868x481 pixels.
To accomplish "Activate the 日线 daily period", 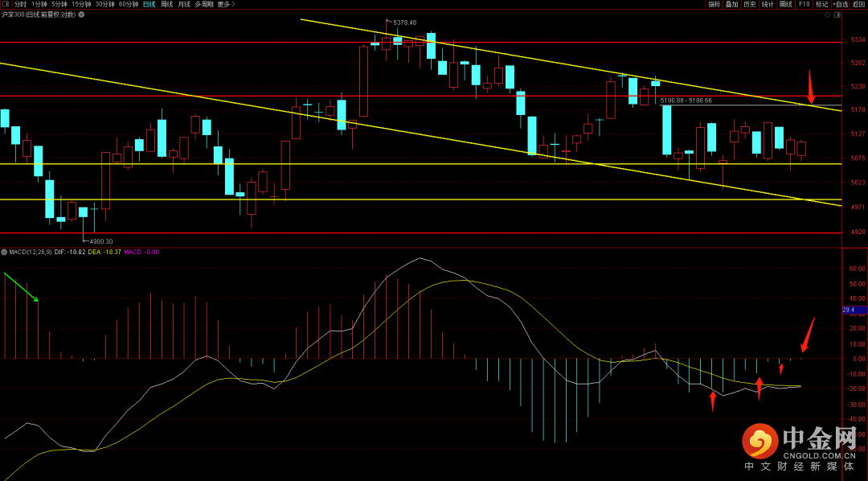I will click(x=149, y=4).
